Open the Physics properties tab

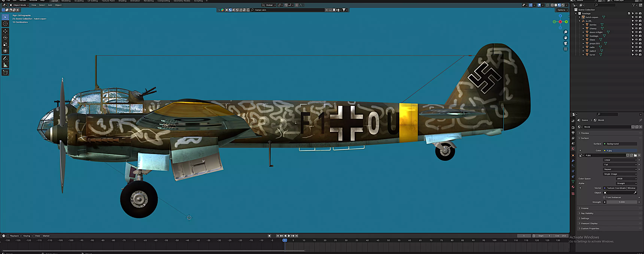click(573, 171)
